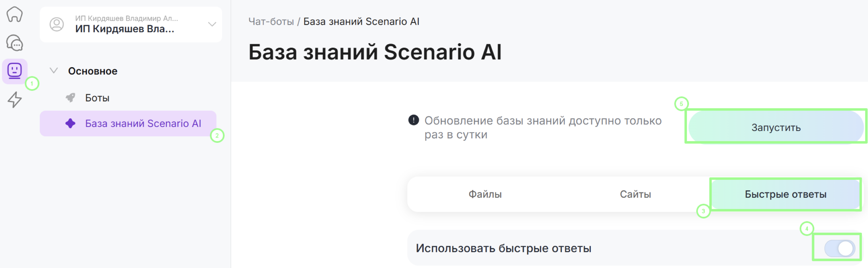
Task: Expand the account selector chevron
Action: tap(212, 24)
